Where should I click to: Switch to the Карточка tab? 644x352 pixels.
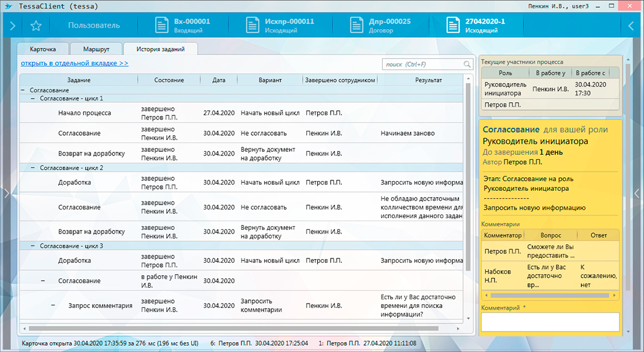pyautogui.click(x=43, y=49)
